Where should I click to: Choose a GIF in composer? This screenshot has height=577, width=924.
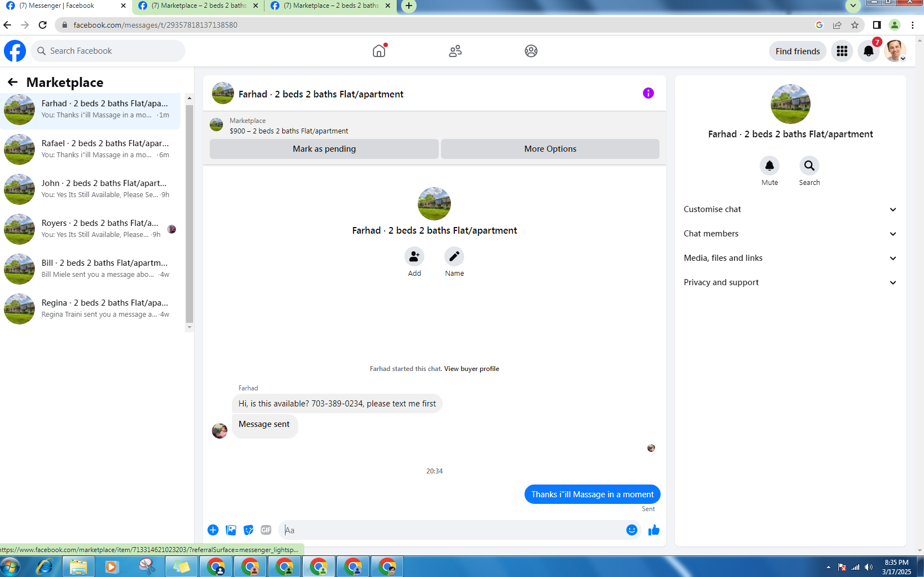266,530
